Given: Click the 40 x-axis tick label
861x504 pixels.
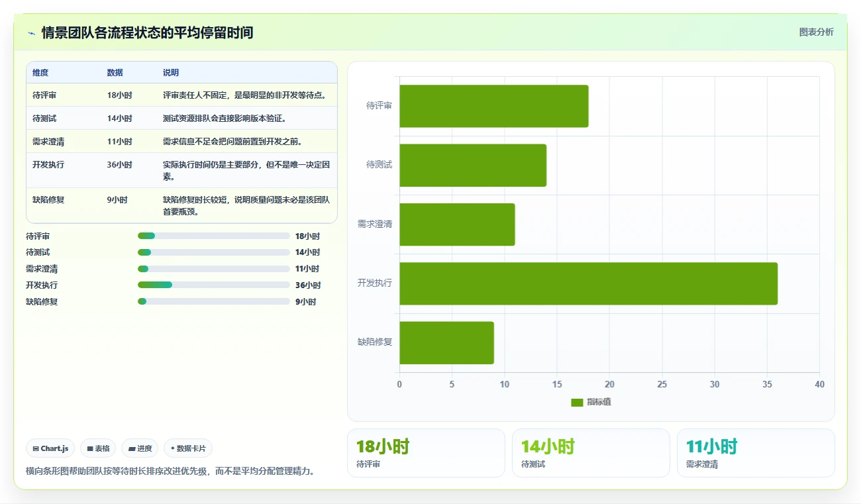Looking at the screenshot, I should (x=819, y=384).
